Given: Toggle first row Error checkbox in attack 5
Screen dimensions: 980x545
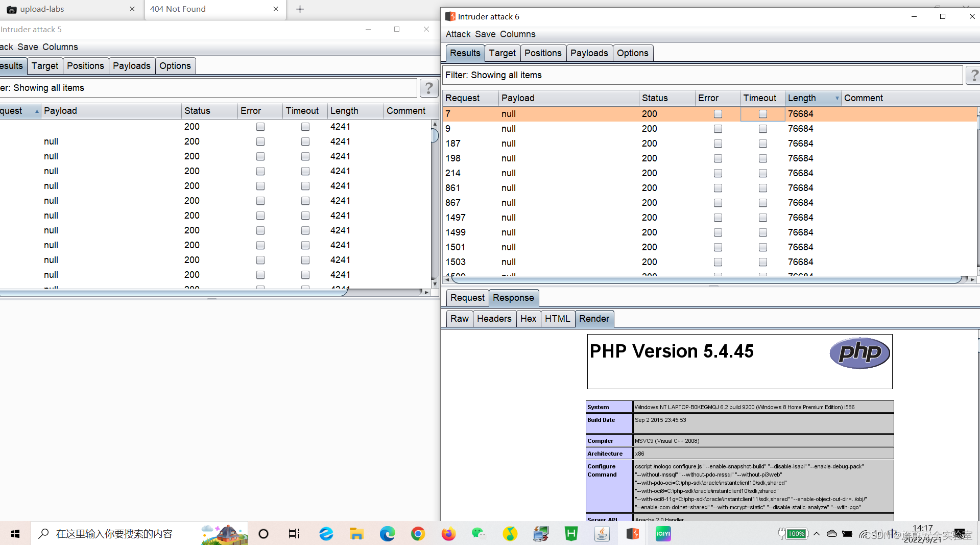Looking at the screenshot, I should (260, 127).
